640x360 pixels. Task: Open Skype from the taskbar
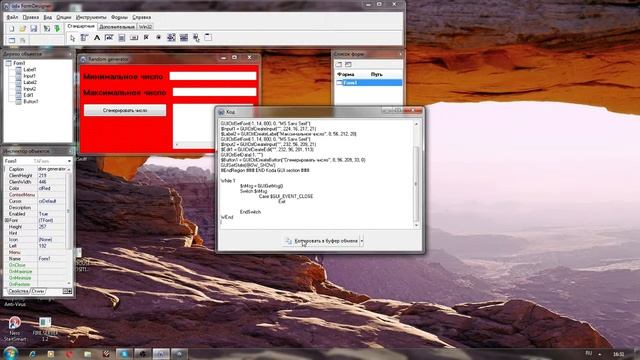point(124,354)
